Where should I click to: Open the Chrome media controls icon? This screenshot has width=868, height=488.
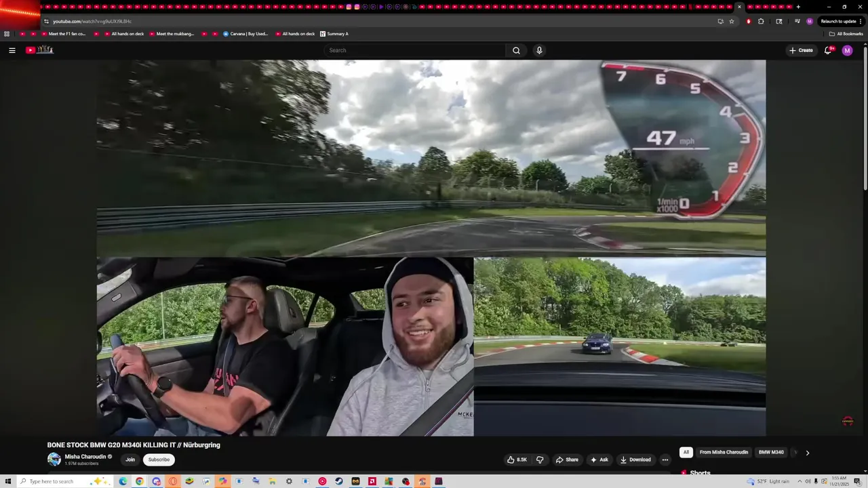pos(797,21)
